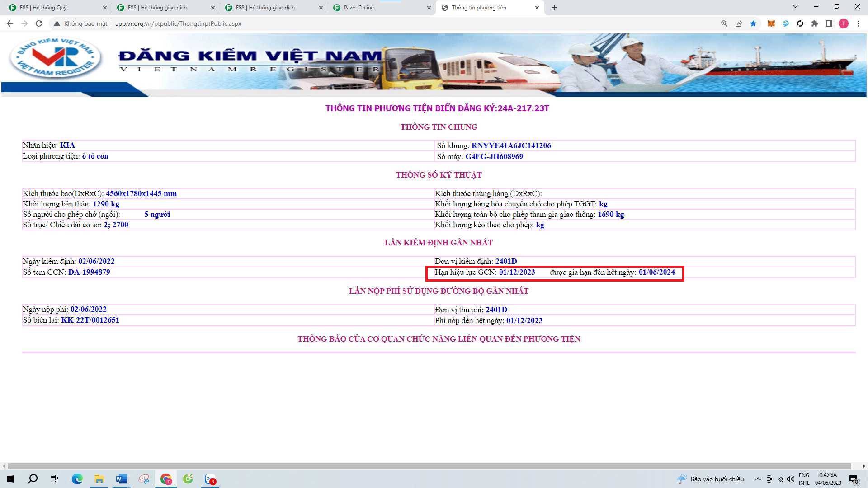Switch to Microsoft Word on taskbar
The image size is (868, 488).
(121, 479)
